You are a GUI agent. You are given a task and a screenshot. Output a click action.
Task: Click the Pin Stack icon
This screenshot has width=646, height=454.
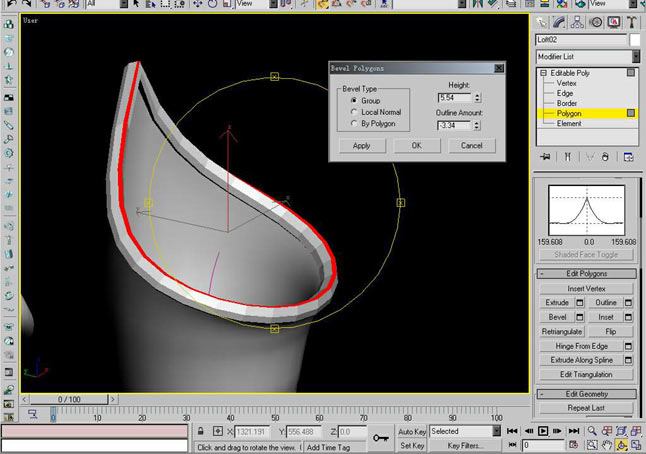pyautogui.click(x=545, y=157)
